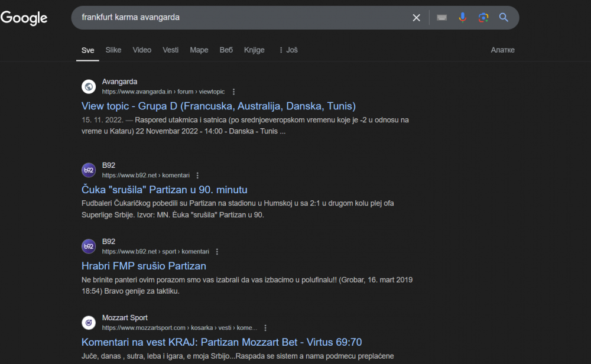Select the Sve tab
Image resolution: width=591 pixels, height=364 pixels.
coord(88,50)
